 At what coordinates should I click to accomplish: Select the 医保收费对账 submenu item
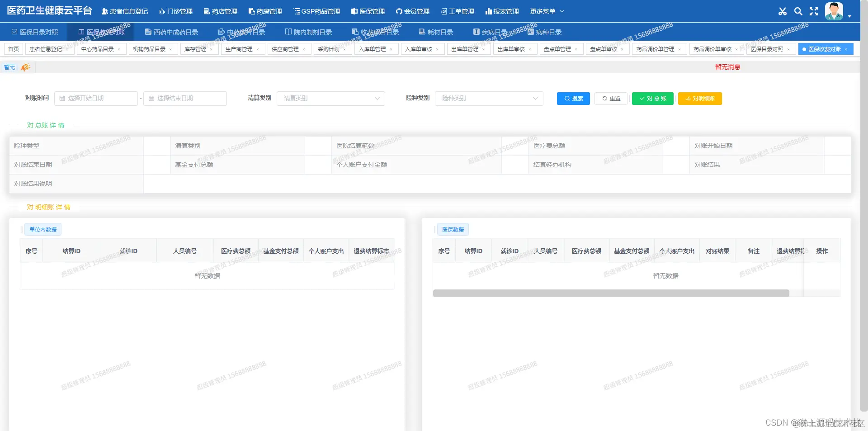point(101,32)
